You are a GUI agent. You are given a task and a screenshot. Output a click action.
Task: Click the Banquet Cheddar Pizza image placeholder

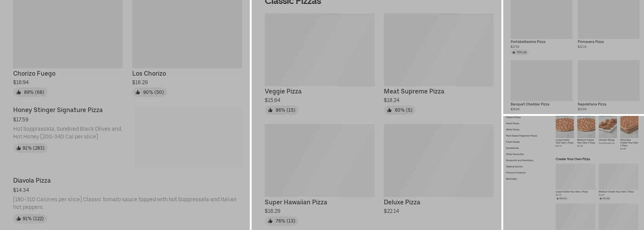pyautogui.click(x=541, y=80)
